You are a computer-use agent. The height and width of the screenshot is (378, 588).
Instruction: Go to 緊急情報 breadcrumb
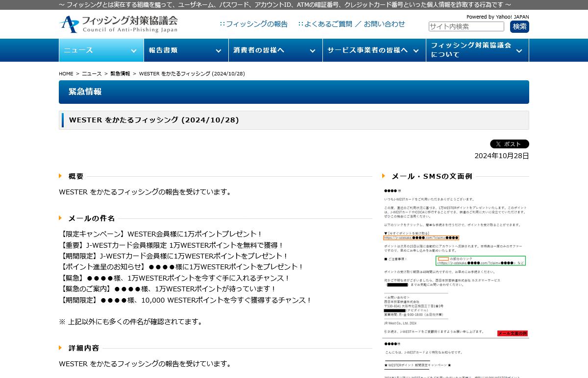point(120,74)
